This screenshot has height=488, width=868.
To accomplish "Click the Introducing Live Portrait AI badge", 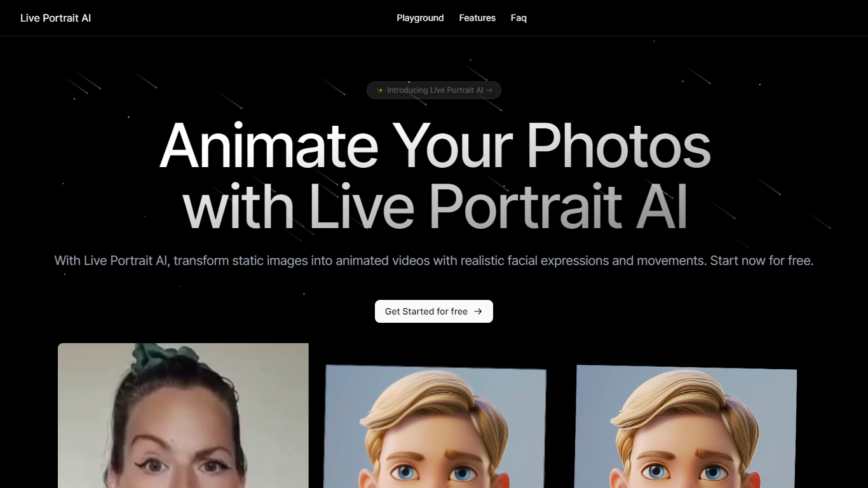I will coord(434,90).
